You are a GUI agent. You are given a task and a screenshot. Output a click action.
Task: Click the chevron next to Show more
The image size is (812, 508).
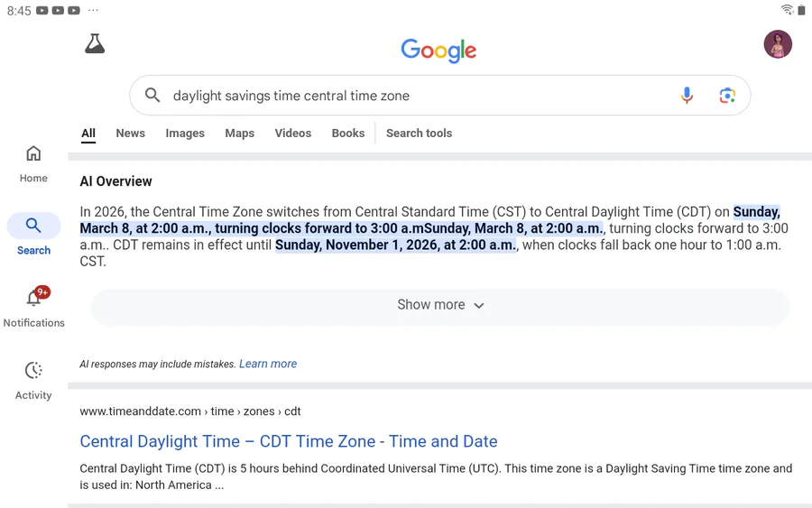(x=479, y=306)
